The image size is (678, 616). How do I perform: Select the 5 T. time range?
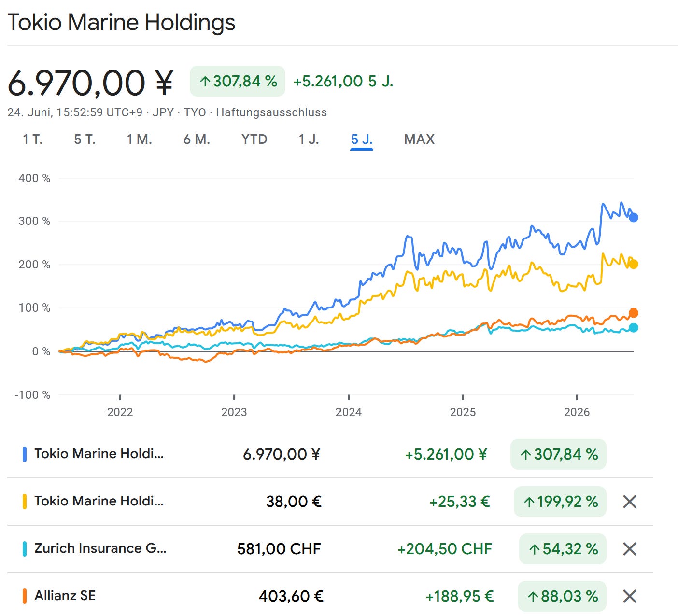pyautogui.click(x=85, y=140)
